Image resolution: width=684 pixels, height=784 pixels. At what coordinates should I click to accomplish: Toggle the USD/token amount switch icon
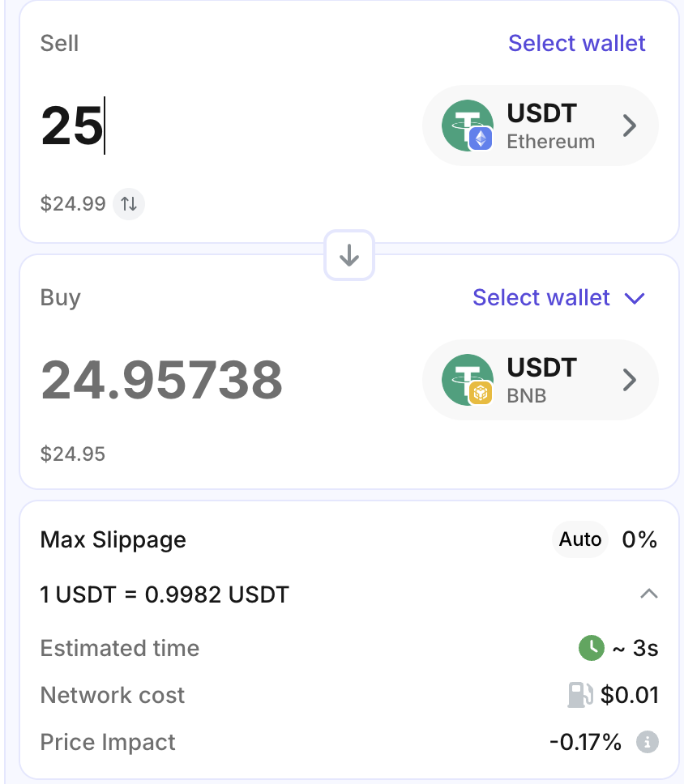129,204
